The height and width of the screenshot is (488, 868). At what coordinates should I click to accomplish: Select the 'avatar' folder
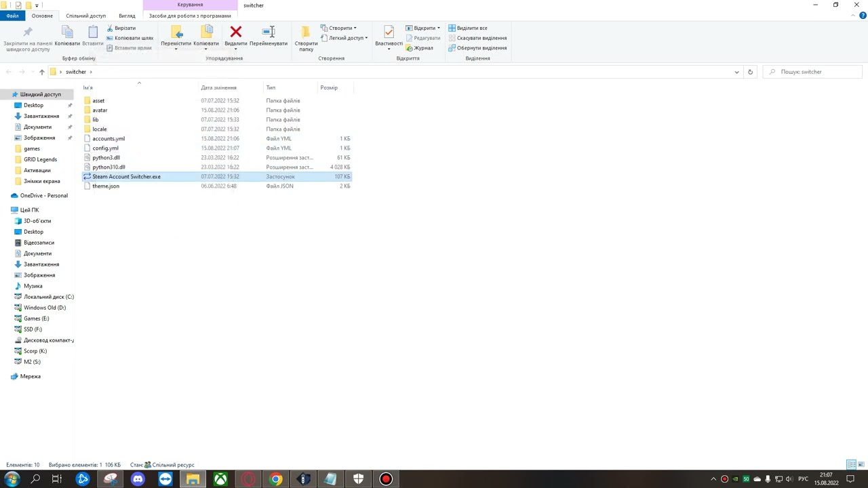coord(100,110)
